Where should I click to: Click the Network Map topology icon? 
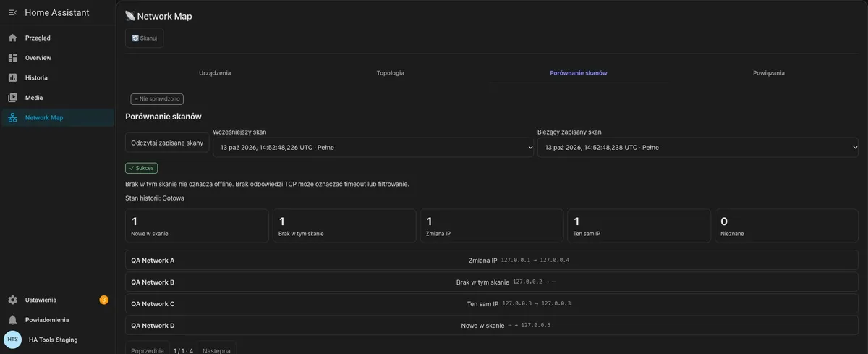click(12, 117)
